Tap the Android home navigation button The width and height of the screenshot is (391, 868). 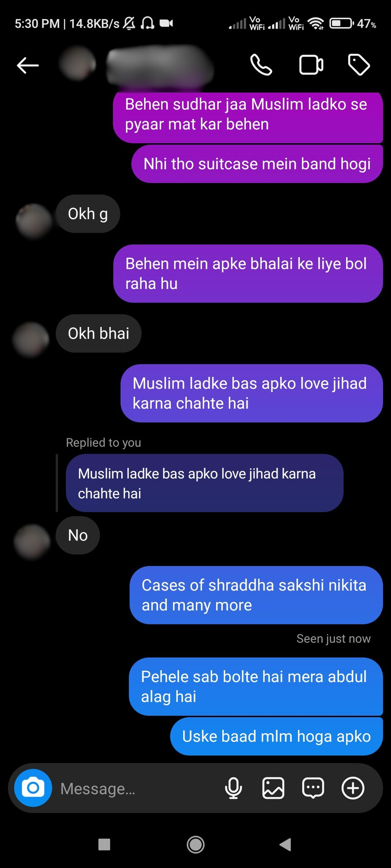pos(195,845)
